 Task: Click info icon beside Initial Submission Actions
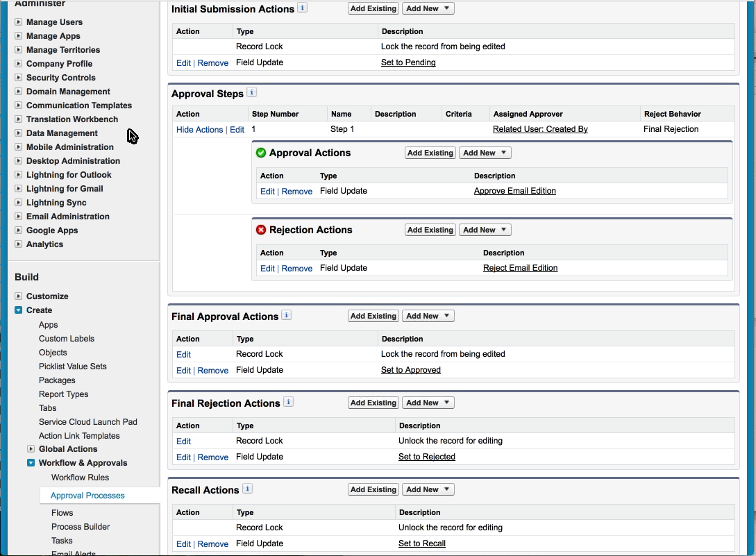[x=302, y=8]
